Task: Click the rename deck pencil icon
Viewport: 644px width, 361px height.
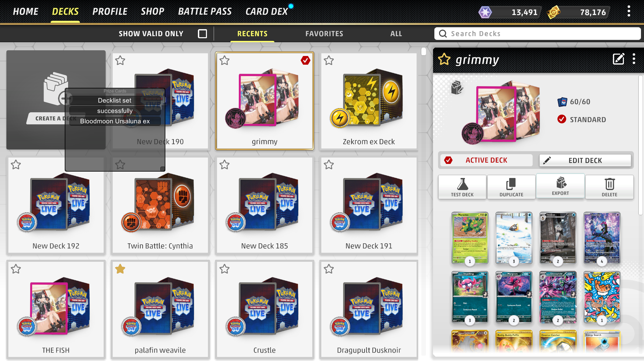Action: 619,59
